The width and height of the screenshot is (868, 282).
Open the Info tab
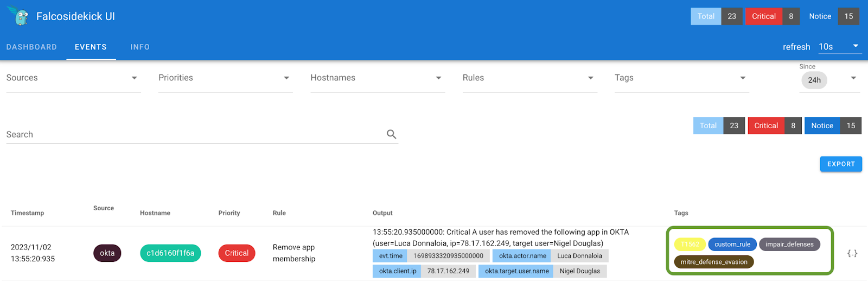point(140,47)
